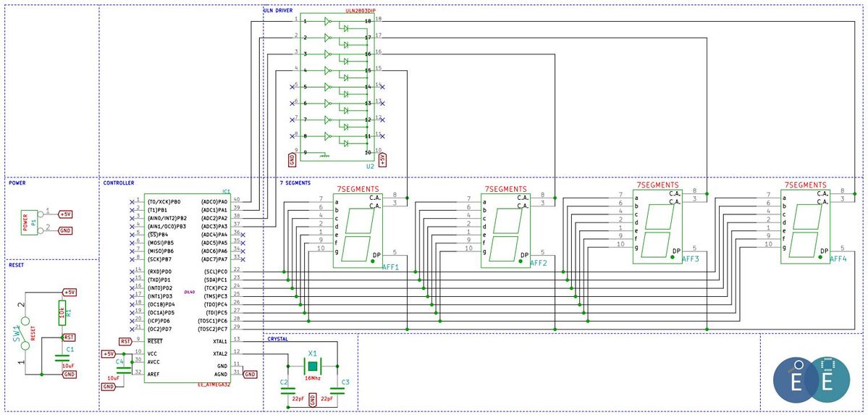
Task: Click the DP dot on the AFF3 display
Action: click(x=672, y=256)
